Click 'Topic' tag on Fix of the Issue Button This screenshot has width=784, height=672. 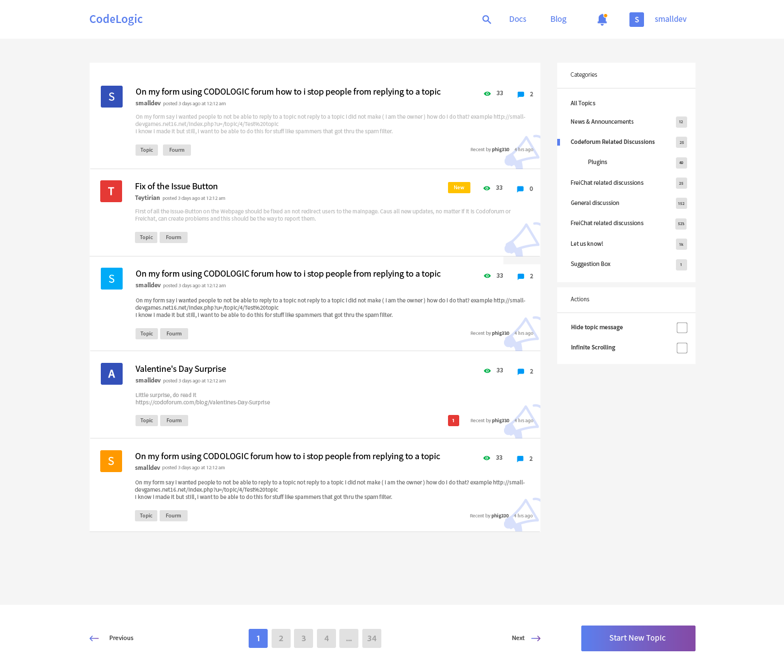(146, 237)
